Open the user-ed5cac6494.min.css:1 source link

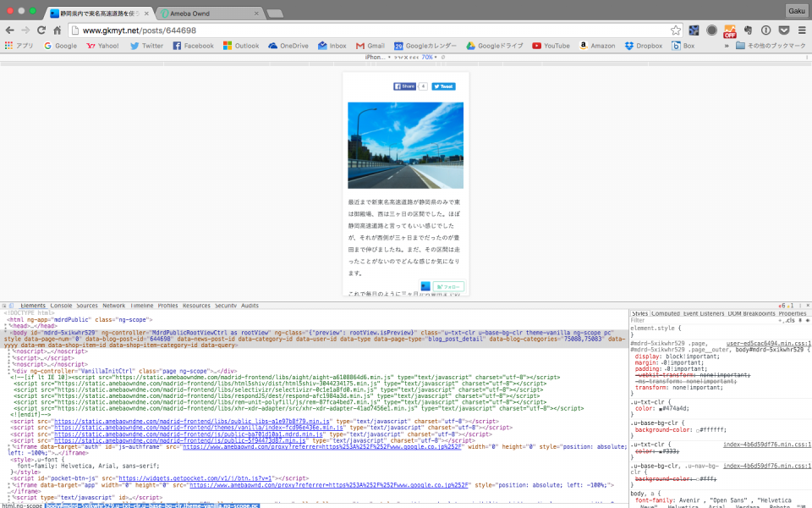click(769, 344)
